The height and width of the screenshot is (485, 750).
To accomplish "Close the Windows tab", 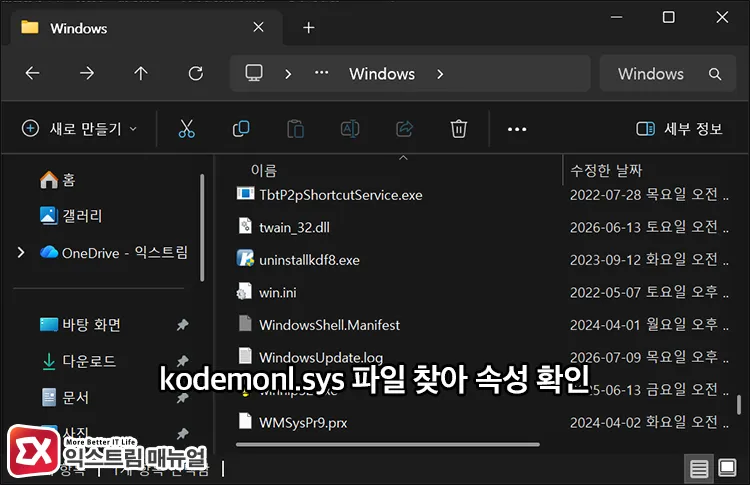I will 258,27.
